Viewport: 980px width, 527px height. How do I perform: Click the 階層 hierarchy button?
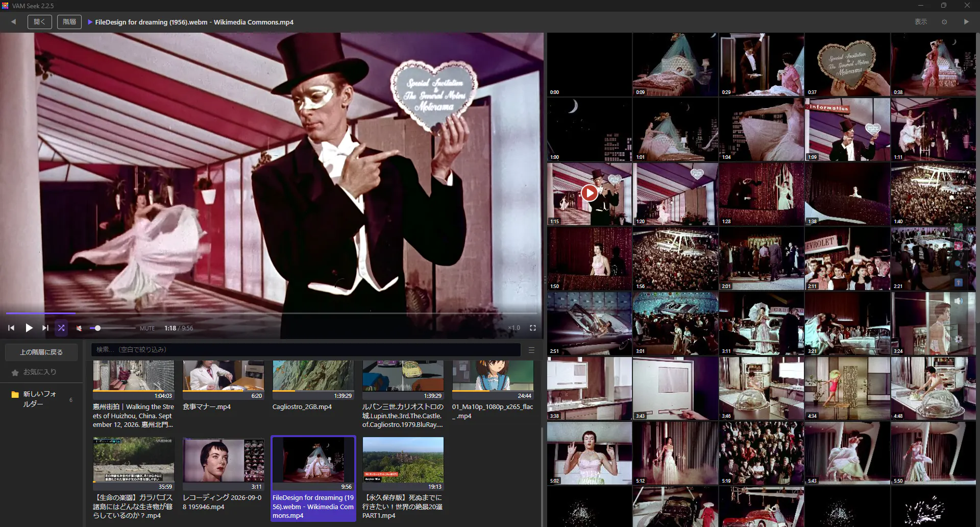tap(69, 22)
